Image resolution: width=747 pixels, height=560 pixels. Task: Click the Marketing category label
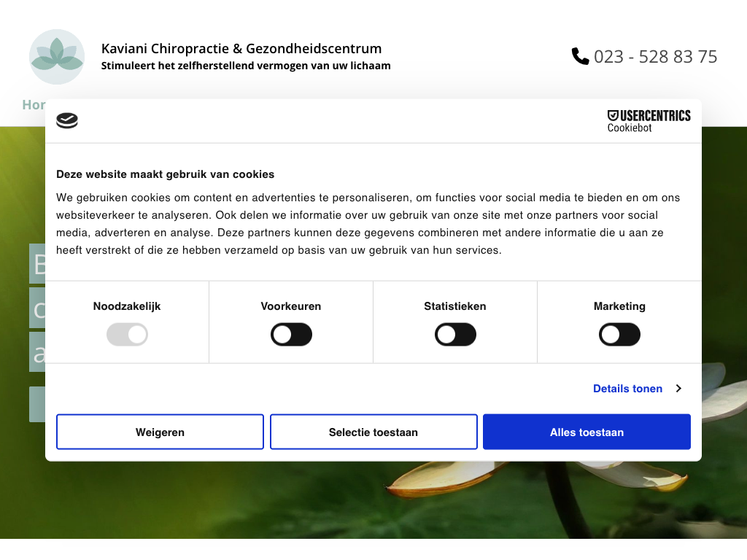coord(619,306)
